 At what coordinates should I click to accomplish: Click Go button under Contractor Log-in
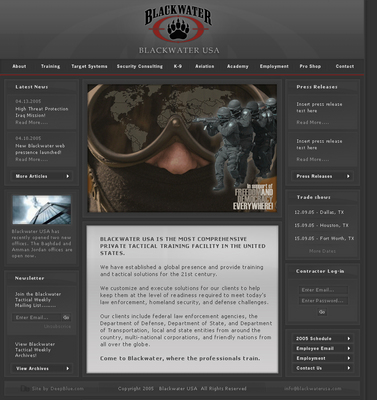click(x=322, y=312)
